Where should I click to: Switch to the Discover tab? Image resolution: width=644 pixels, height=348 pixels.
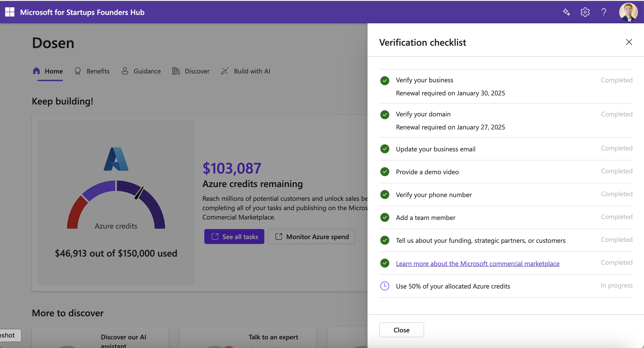pos(191,71)
